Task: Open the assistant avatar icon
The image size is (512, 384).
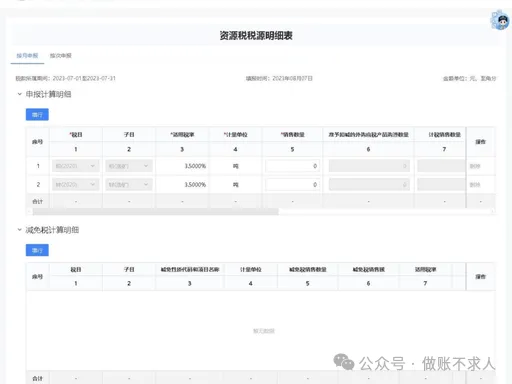Action: [500, 20]
